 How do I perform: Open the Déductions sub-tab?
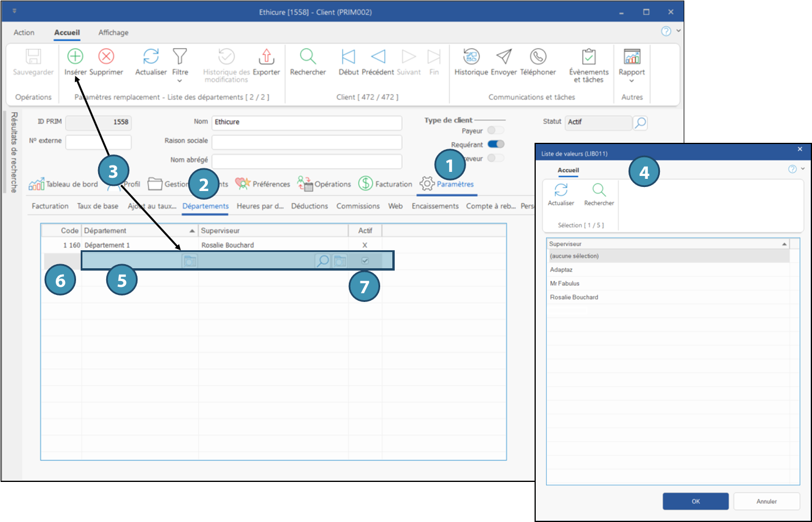click(309, 206)
